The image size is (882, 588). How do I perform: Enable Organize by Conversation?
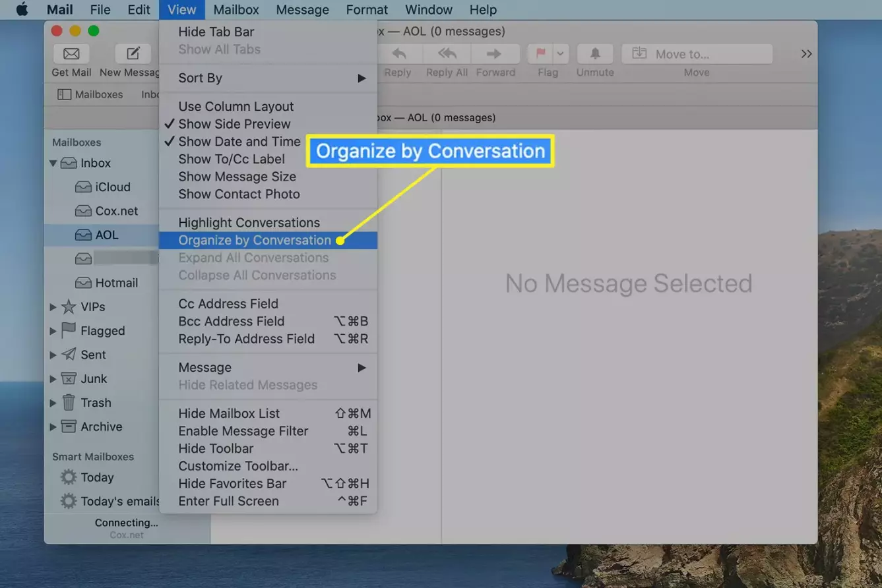255,240
